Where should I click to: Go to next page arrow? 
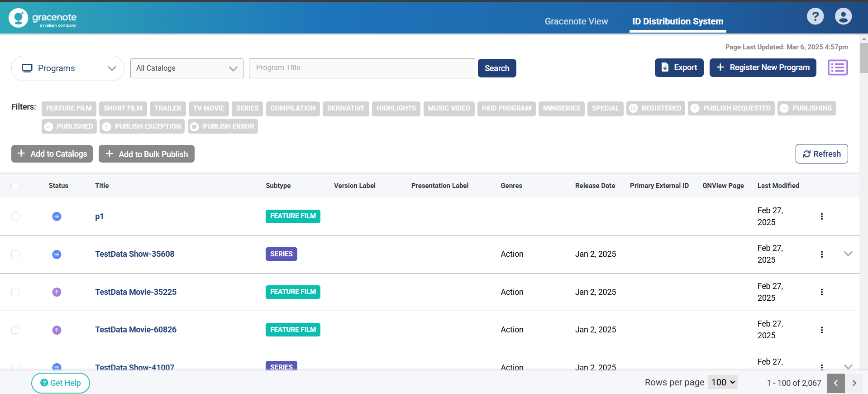pos(854,383)
